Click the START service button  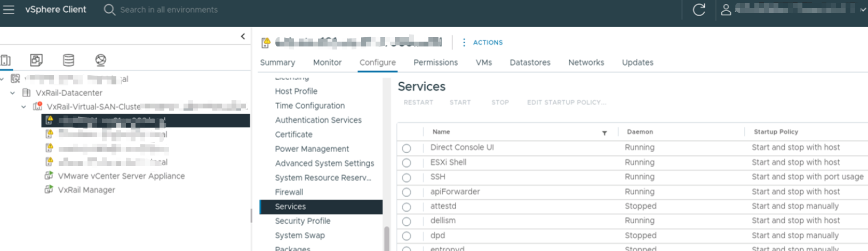click(x=460, y=103)
